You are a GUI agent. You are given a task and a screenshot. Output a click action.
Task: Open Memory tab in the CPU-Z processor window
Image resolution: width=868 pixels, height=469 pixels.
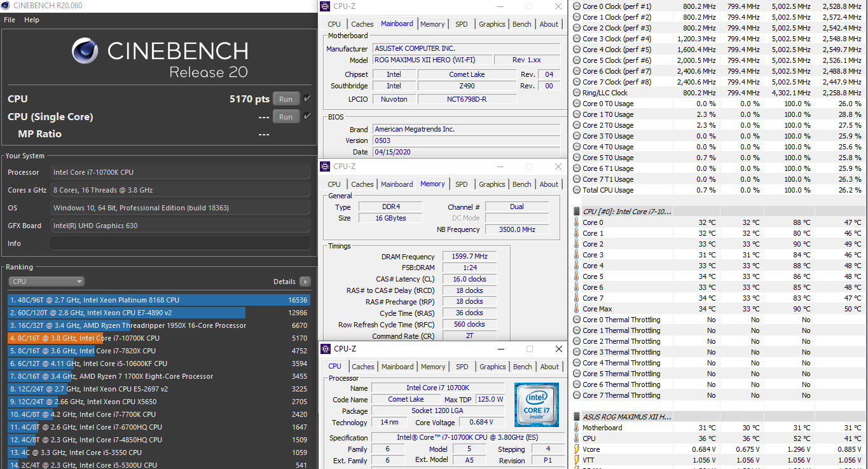[x=433, y=367]
